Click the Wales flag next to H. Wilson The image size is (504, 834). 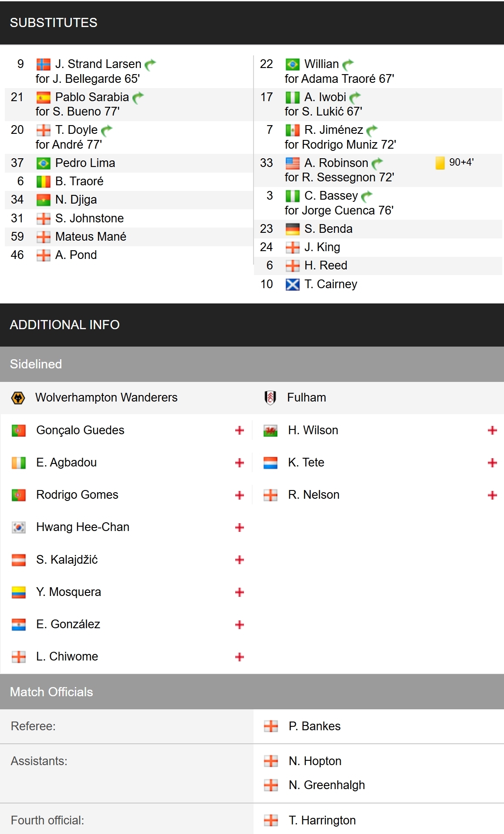(x=271, y=430)
